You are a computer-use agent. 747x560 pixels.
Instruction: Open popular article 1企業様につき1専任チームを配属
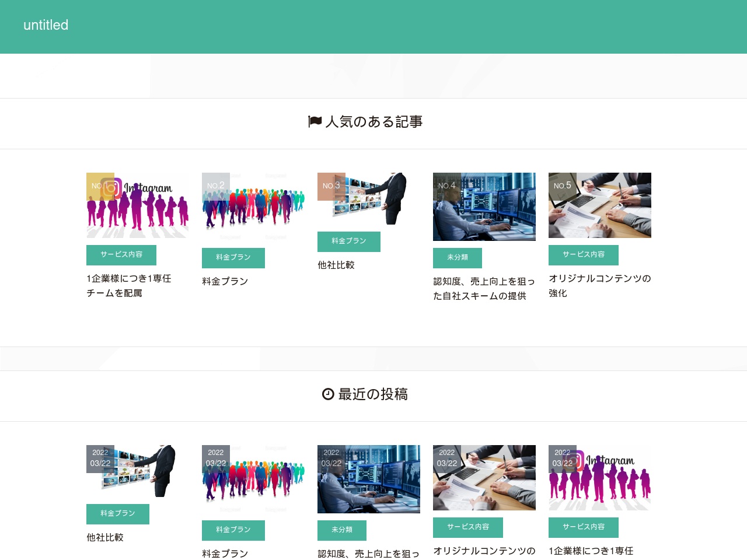click(x=129, y=286)
